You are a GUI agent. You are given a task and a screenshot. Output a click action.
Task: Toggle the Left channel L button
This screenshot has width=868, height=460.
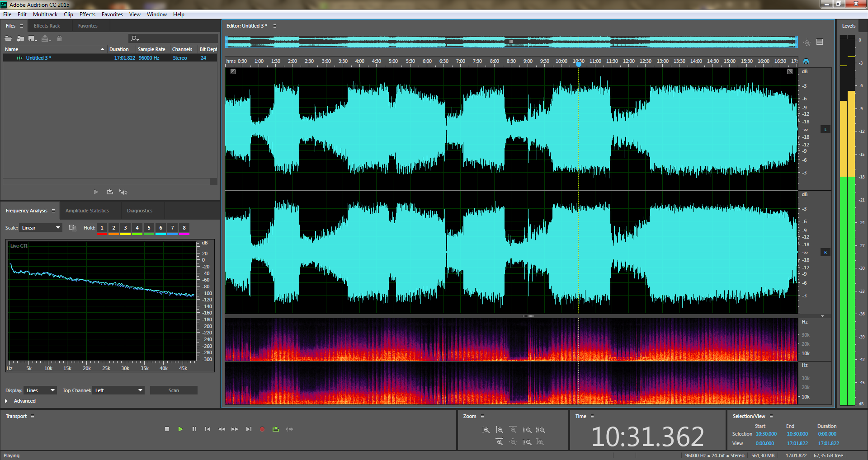[x=825, y=130]
